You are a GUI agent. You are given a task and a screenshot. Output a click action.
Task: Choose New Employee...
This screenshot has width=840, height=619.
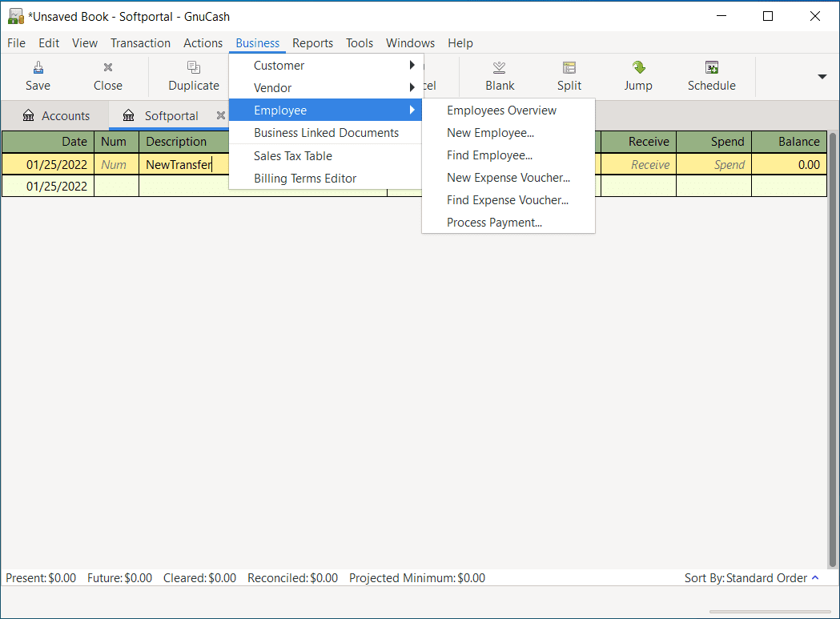coord(508,133)
